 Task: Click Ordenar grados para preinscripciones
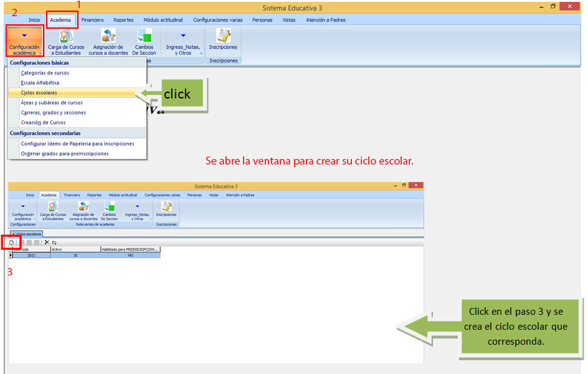point(65,153)
